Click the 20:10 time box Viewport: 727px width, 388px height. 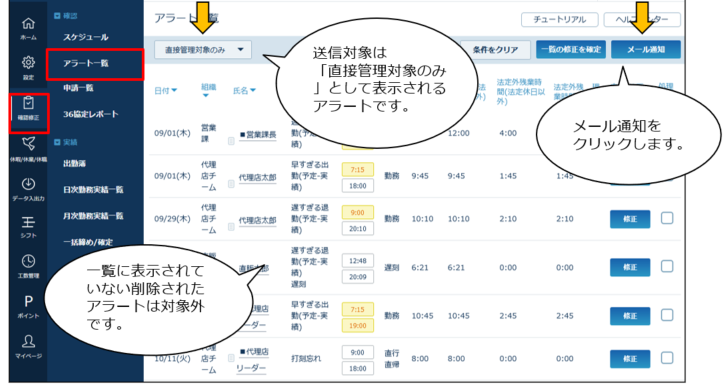tap(357, 229)
